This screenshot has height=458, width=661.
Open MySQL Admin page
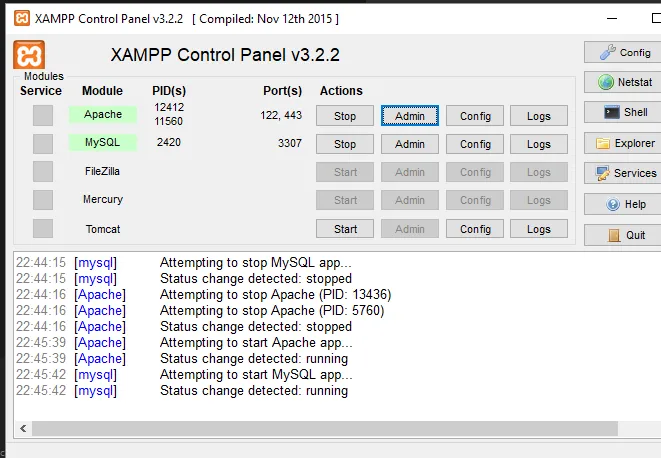410,144
